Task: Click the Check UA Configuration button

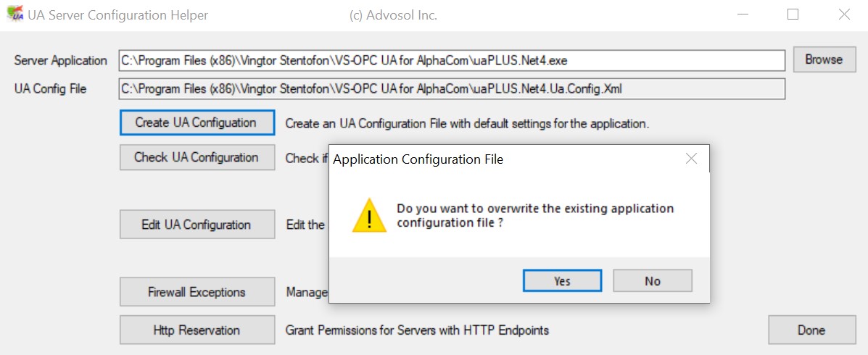Action: (x=197, y=157)
